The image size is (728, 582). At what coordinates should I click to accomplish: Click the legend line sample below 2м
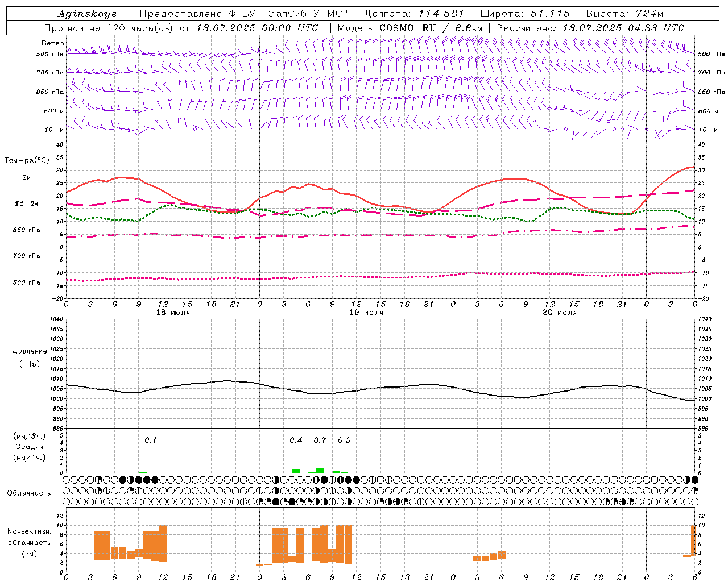click(26, 184)
